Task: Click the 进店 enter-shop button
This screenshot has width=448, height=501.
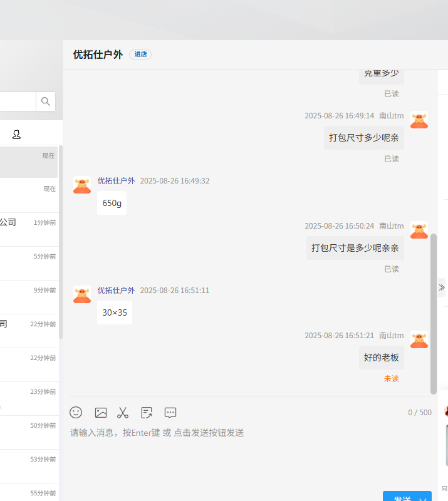Action: (x=140, y=54)
